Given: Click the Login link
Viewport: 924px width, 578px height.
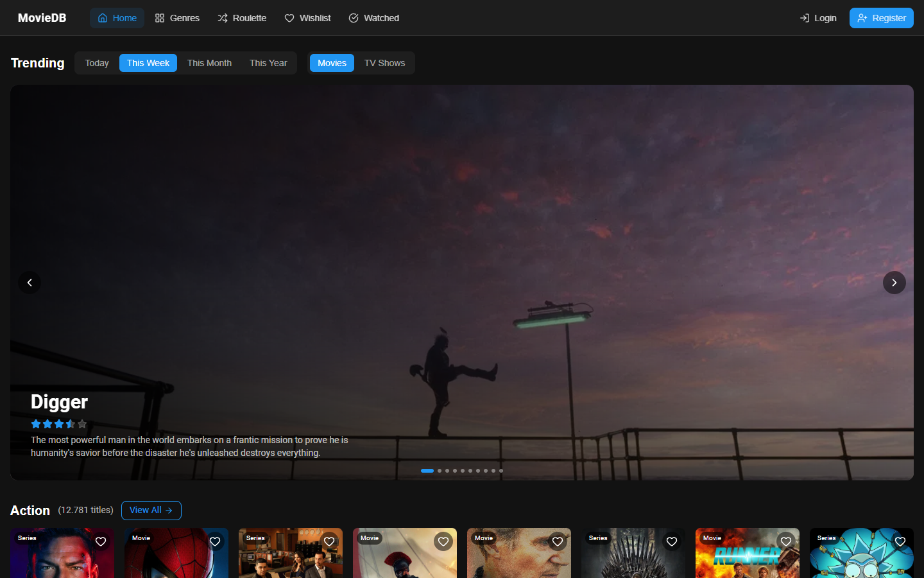Looking at the screenshot, I should (818, 18).
